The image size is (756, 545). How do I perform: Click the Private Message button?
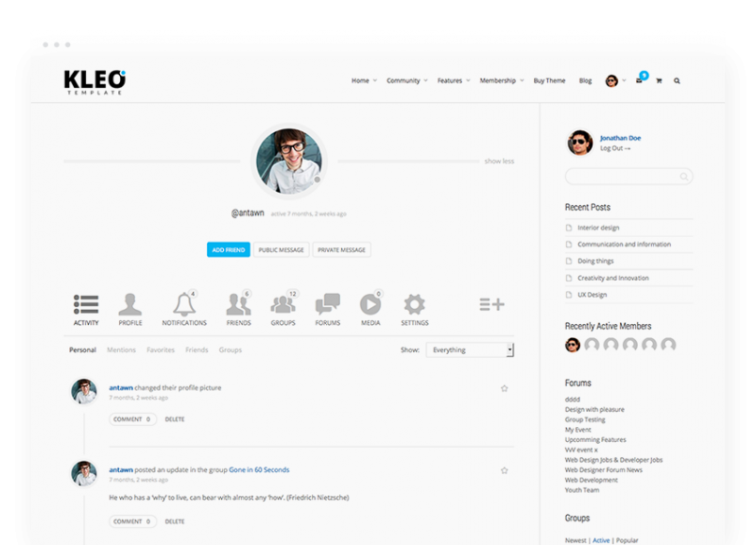341,250
